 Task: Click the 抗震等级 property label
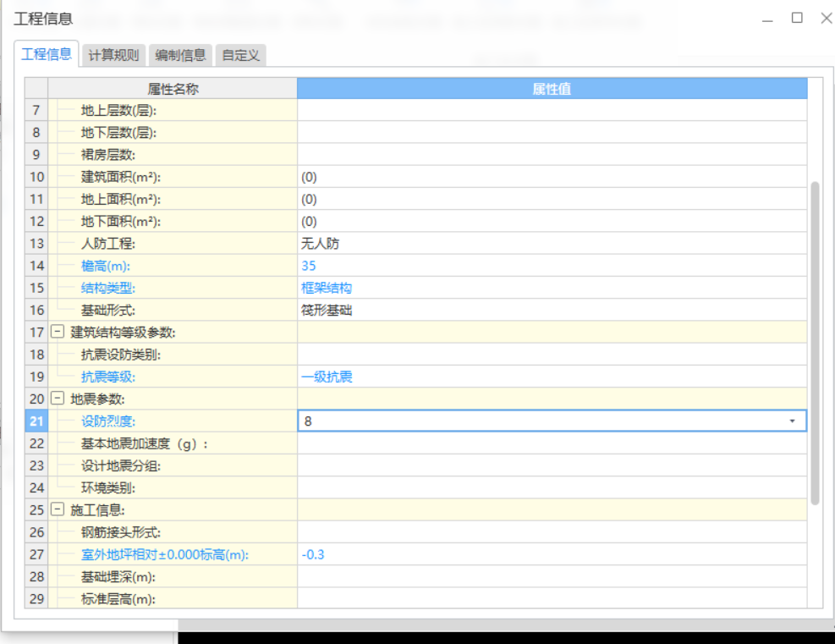tap(108, 377)
